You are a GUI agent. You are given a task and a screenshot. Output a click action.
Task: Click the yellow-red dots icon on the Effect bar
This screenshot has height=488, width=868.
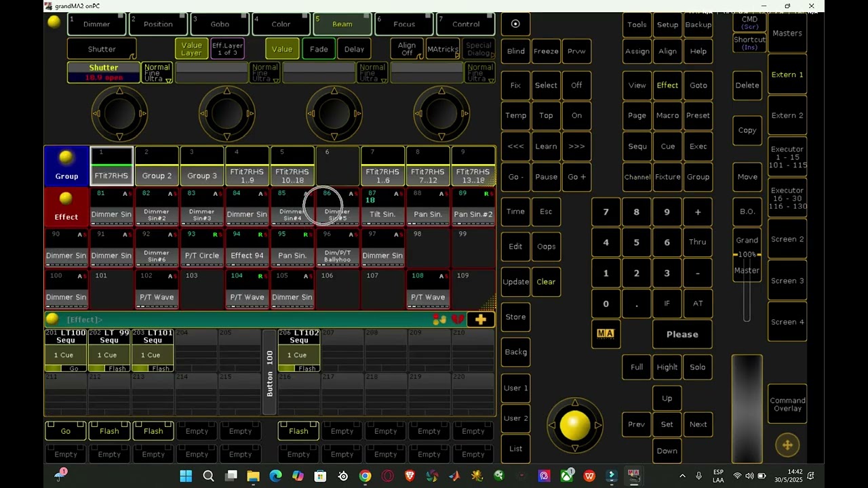[439, 319]
